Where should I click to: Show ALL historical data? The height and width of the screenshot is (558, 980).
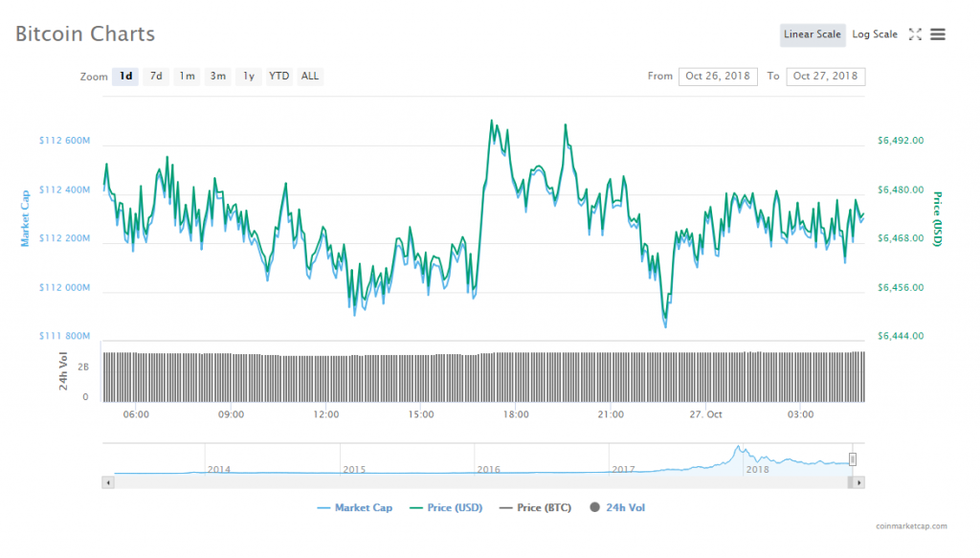310,77
